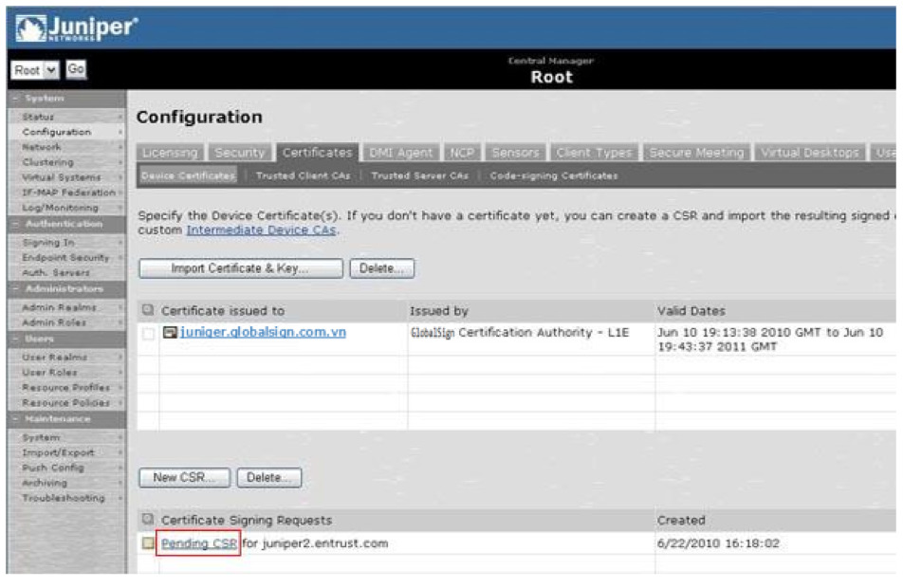Open the NCP tab
Image resolution: width=903 pixels, height=588 pixels.
[x=462, y=153]
